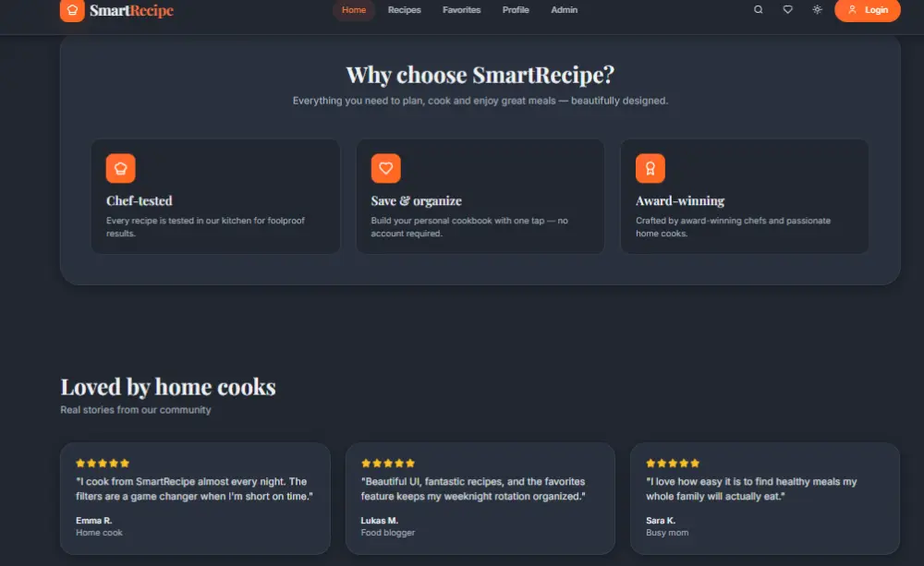Go to the Recipes nav item
This screenshot has height=566, width=924.
405,10
